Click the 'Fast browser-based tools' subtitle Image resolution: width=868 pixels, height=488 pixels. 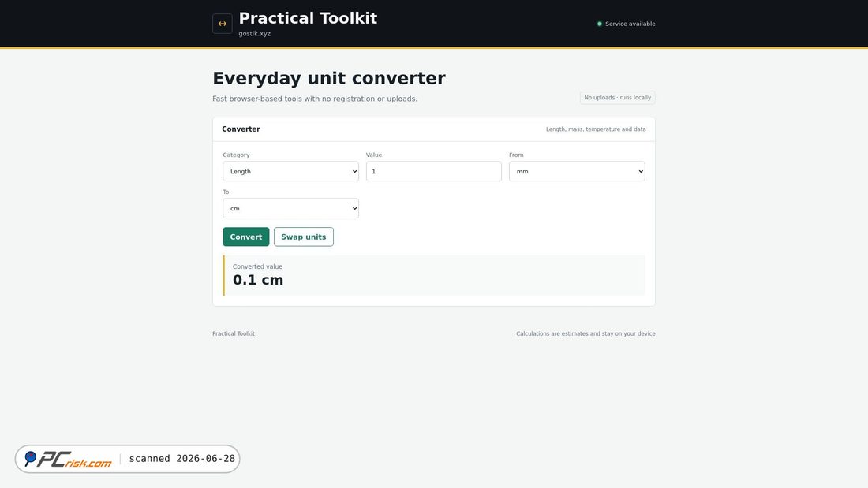315,99
